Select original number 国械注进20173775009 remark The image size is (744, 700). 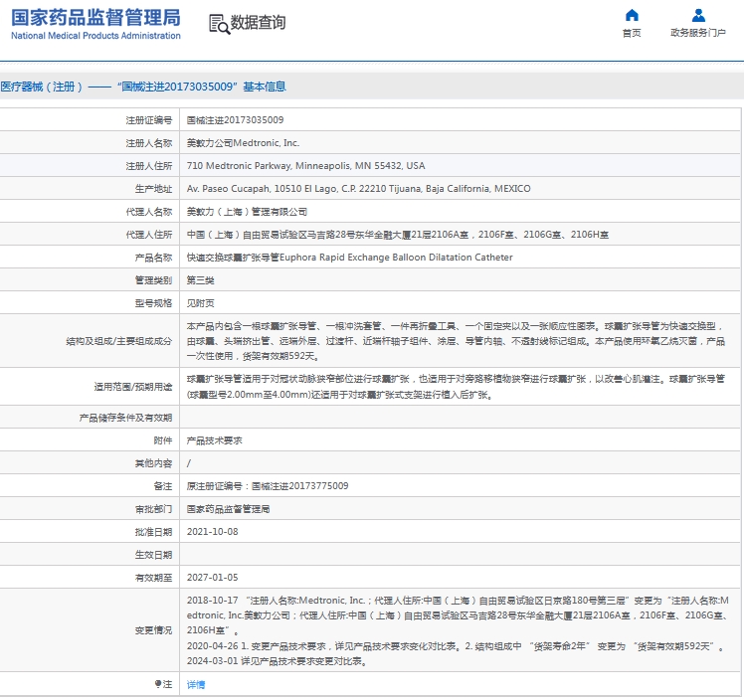[268, 486]
